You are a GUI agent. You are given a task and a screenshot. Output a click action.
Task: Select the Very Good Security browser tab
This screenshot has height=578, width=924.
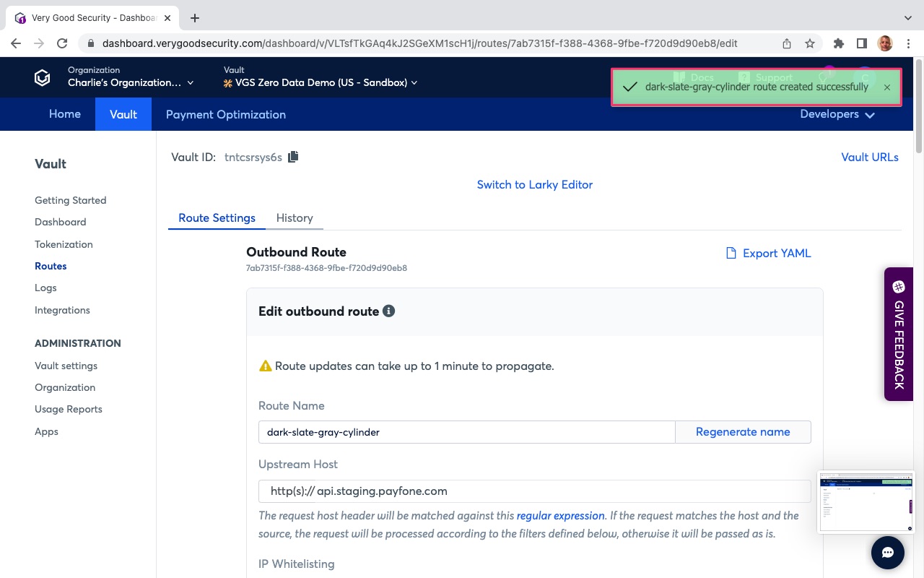click(93, 18)
